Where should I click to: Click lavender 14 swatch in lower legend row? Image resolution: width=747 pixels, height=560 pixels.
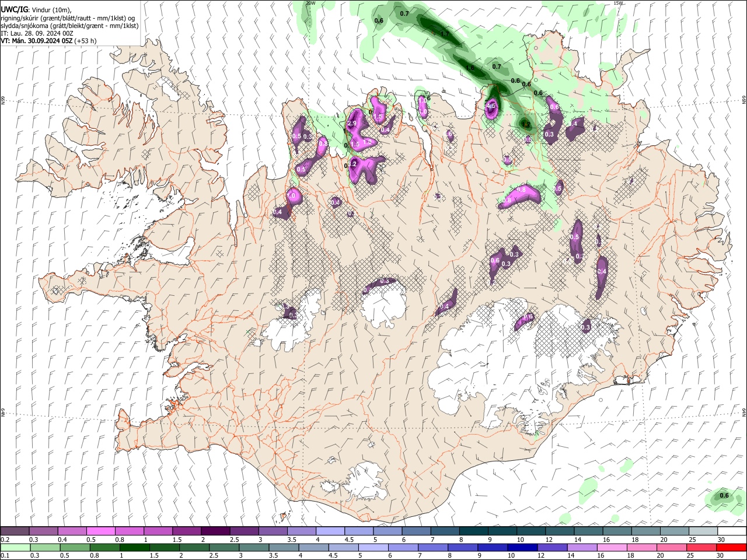(x=581, y=547)
